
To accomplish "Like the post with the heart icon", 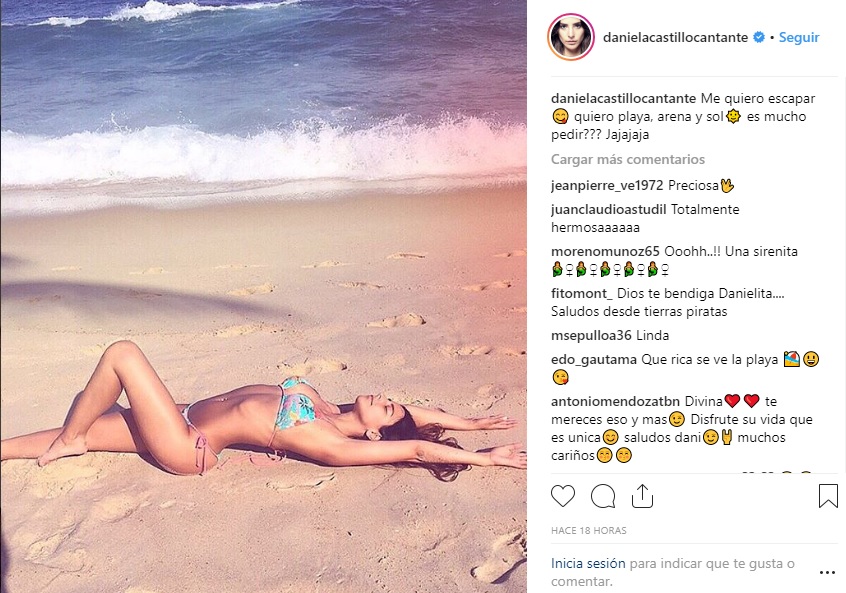I will 563,495.
